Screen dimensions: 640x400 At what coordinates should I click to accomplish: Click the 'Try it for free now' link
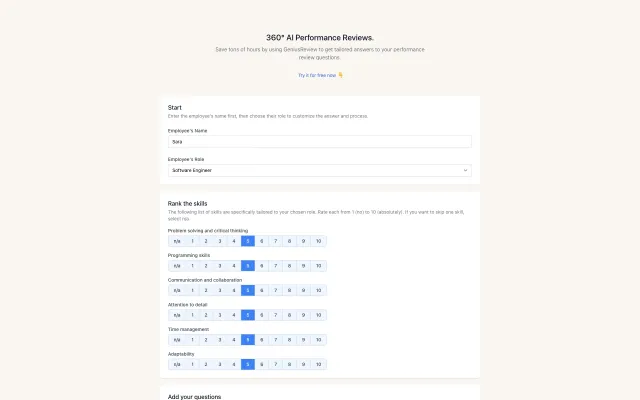[x=319, y=75]
